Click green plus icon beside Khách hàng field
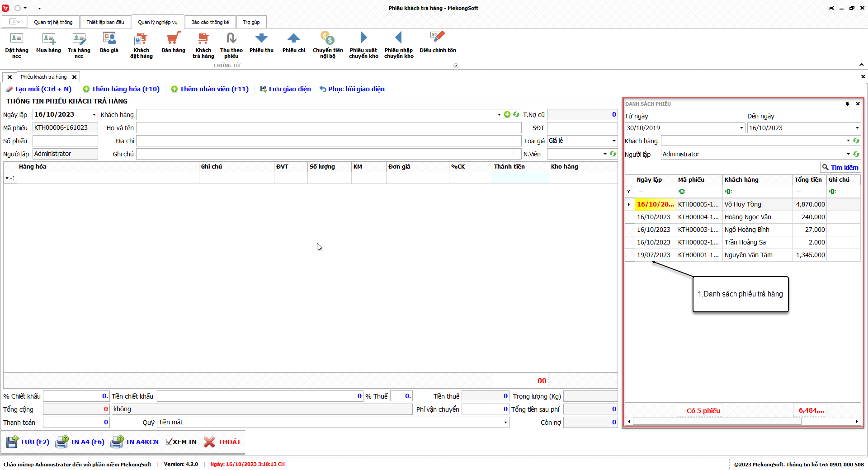 tap(507, 115)
